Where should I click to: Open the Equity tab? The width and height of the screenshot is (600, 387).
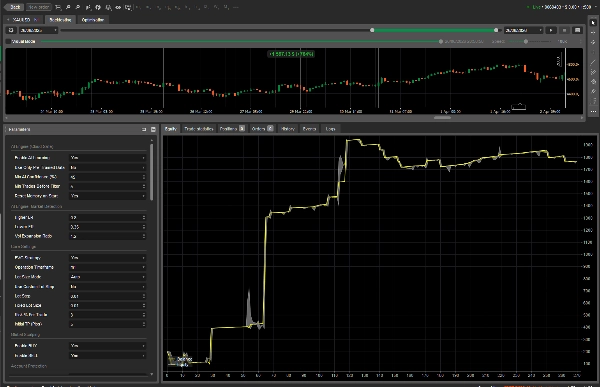(170, 129)
